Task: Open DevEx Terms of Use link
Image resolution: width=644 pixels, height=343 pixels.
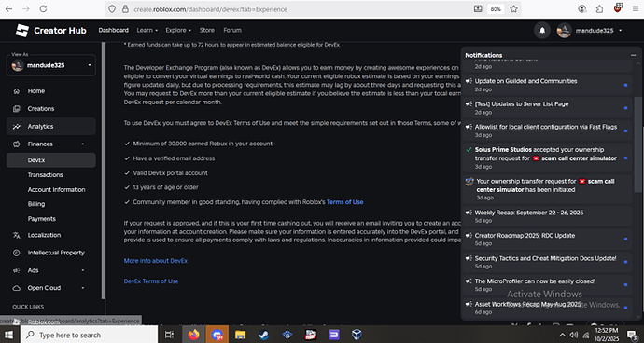Action: point(151,281)
